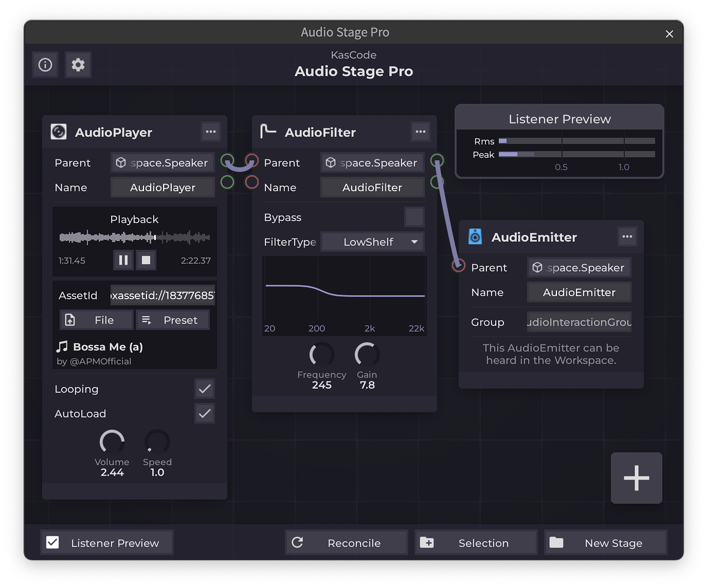The width and height of the screenshot is (707, 588).
Task: Open the info panel via the info icon
Action: coord(45,65)
